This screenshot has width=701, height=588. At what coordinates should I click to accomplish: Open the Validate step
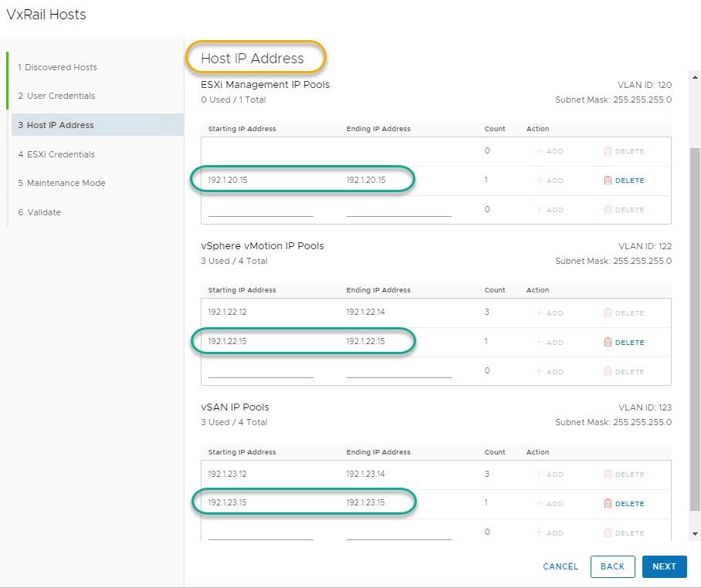(43, 212)
